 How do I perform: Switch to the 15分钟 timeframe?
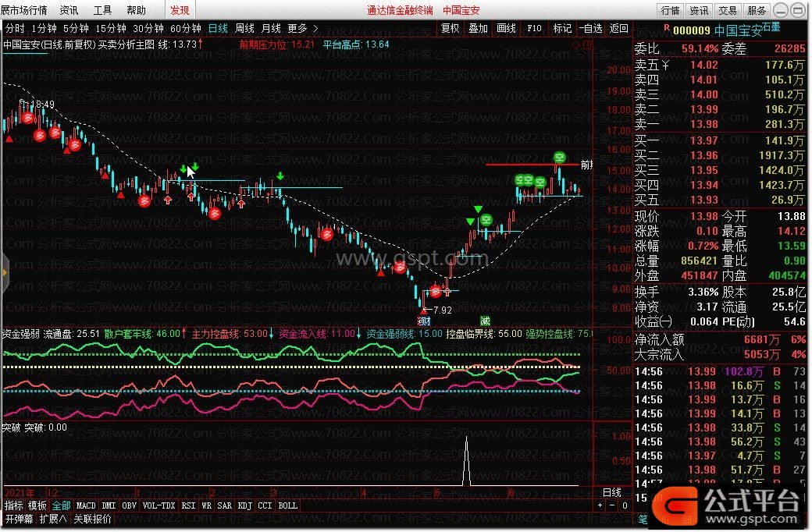tap(111, 28)
